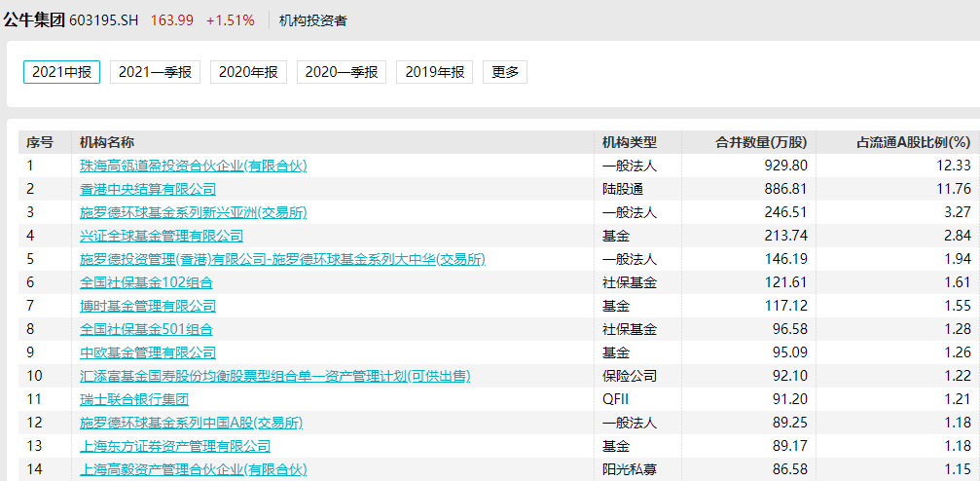Click the +1.51% change value

(x=231, y=20)
